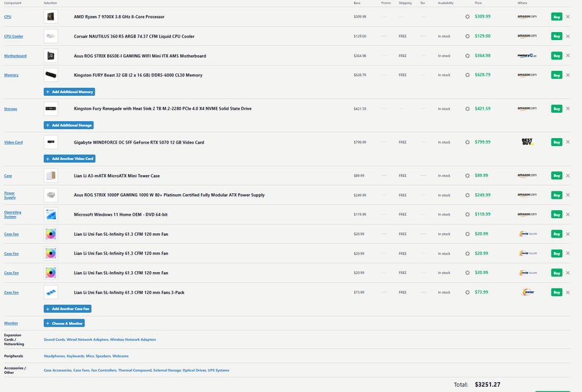582x392 pixels.
Task: Open the Headphones peripherals link
Action: click(x=54, y=356)
